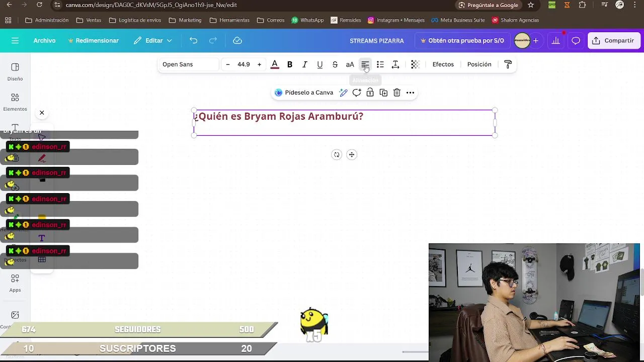Screen dimensions: 644x362
Task: Open the Ventas bookmark folder
Action: coord(89,20)
